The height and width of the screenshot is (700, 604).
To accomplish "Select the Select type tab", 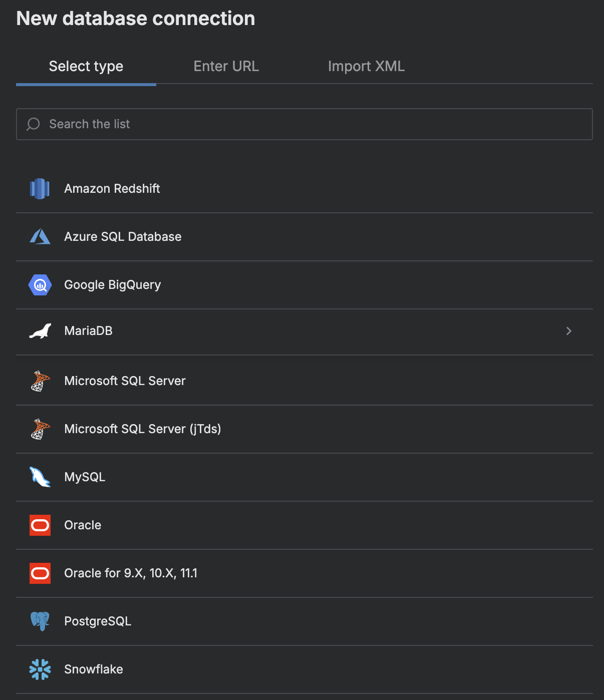I will click(x=86, y=67).
